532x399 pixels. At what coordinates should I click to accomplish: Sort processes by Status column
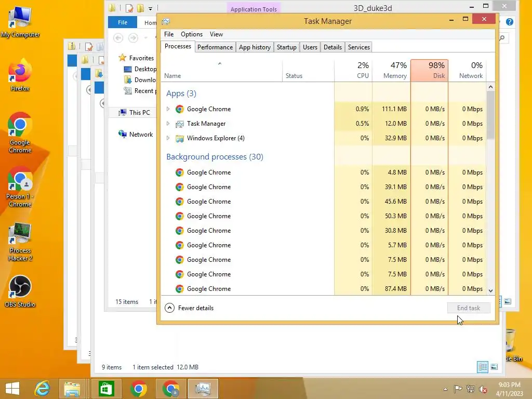pos(308,71)
